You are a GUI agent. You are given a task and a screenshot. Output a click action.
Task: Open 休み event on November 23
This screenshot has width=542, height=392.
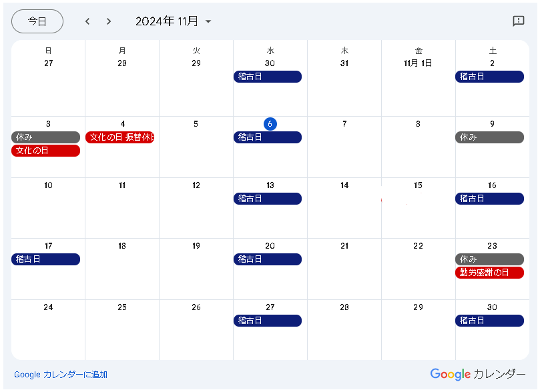[x=489, y=259]
